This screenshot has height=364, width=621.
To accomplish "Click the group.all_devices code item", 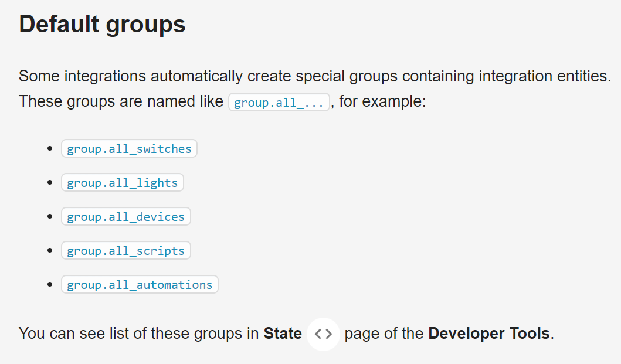I will tap(125, 217).
